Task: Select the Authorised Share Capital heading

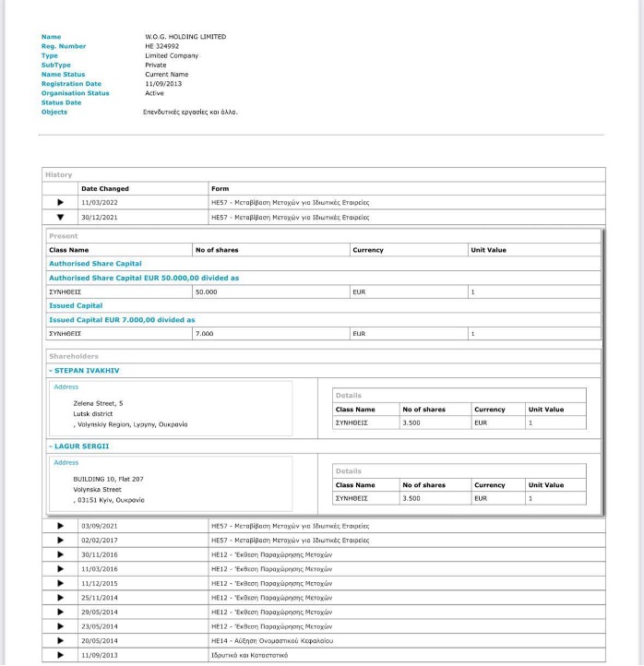Action: click(95, 264)
